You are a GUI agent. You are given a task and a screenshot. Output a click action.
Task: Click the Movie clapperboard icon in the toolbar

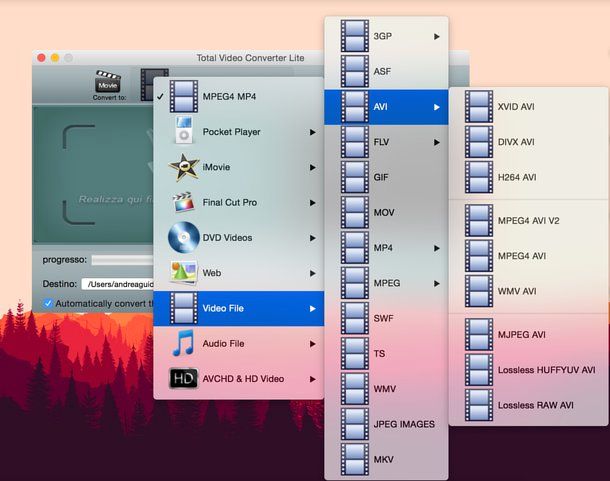(108, 81)
